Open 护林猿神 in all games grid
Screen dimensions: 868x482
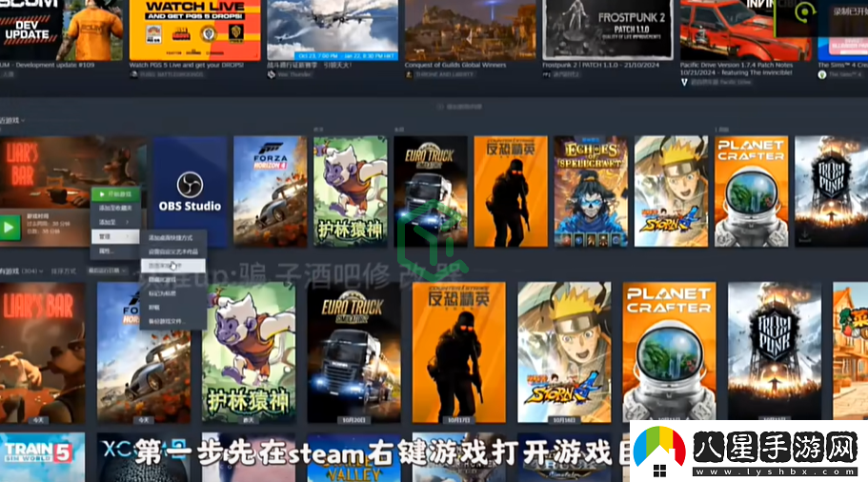coord(249,353)
